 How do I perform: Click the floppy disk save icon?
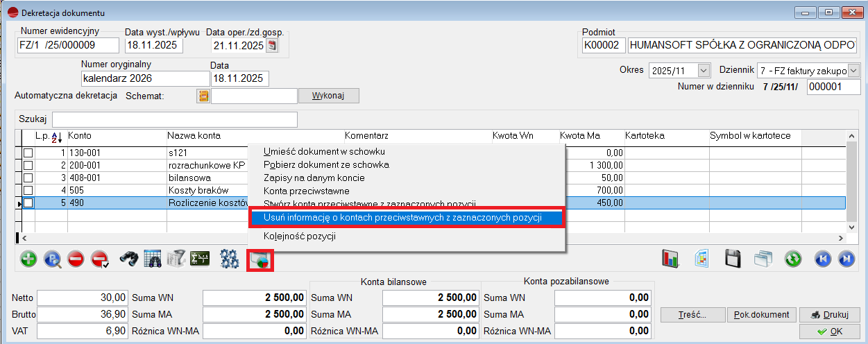point(733,259)
